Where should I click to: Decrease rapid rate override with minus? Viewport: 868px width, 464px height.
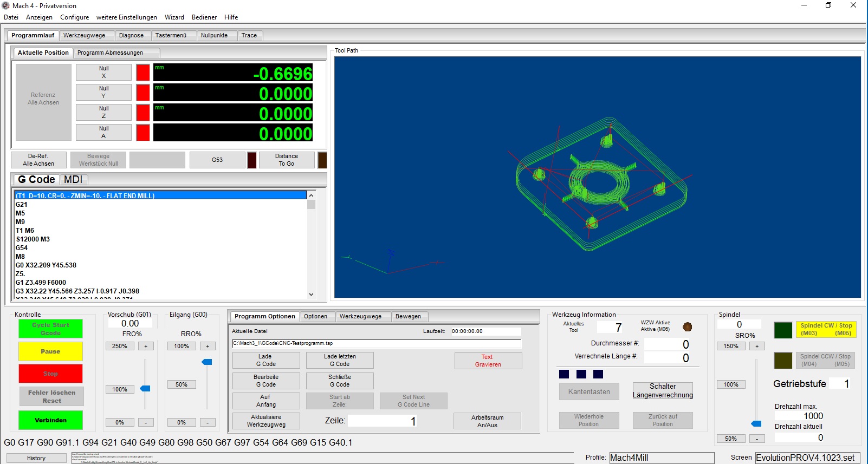point(208,422)
